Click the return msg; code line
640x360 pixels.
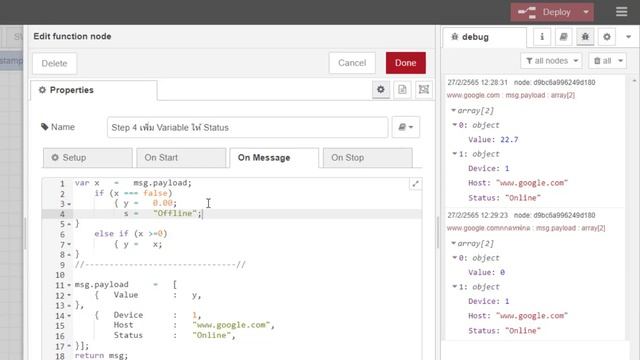coord(101,356)
